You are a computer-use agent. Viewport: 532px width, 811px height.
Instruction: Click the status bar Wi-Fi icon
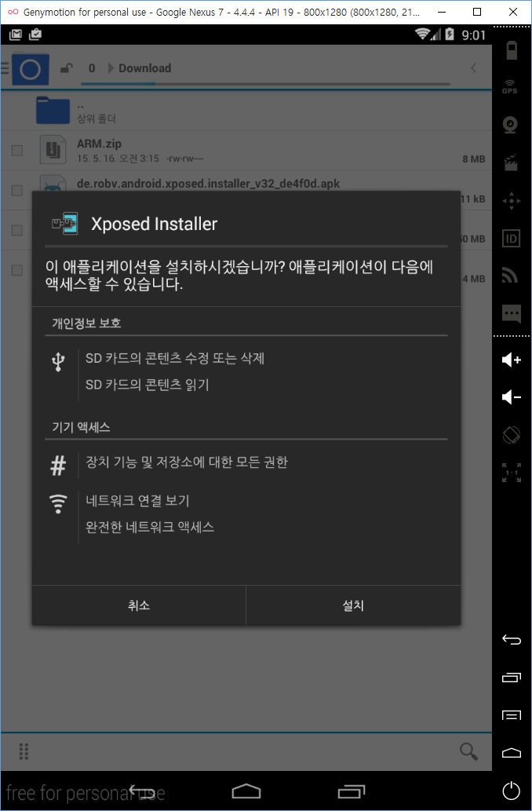[424, 34]
